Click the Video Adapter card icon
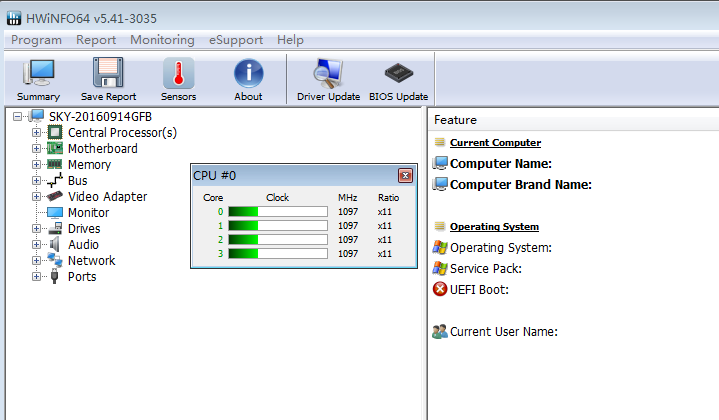 (x=55, y=196)
